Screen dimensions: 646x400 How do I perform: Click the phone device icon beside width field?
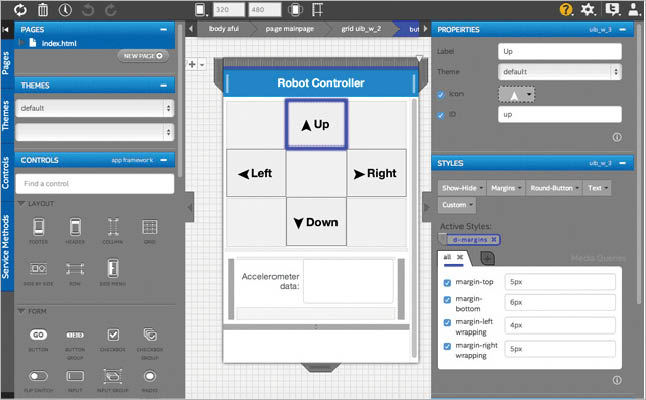[200, 9]
